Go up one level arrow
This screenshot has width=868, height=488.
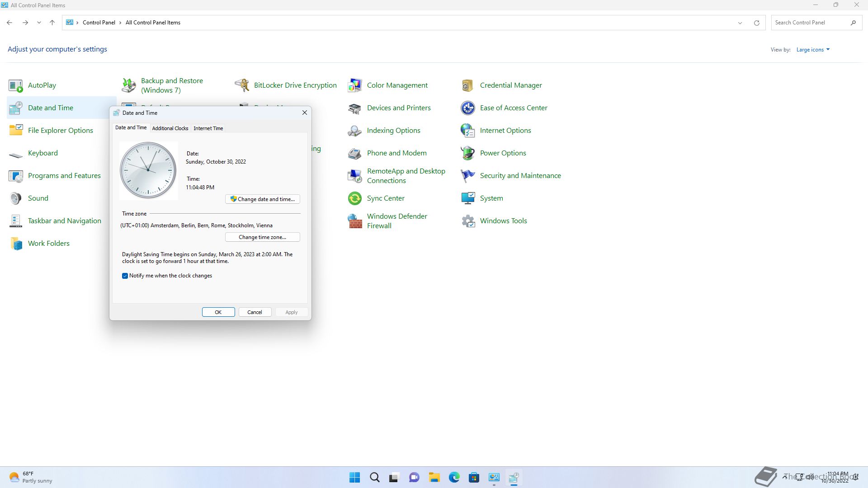[x=52, y=23]
